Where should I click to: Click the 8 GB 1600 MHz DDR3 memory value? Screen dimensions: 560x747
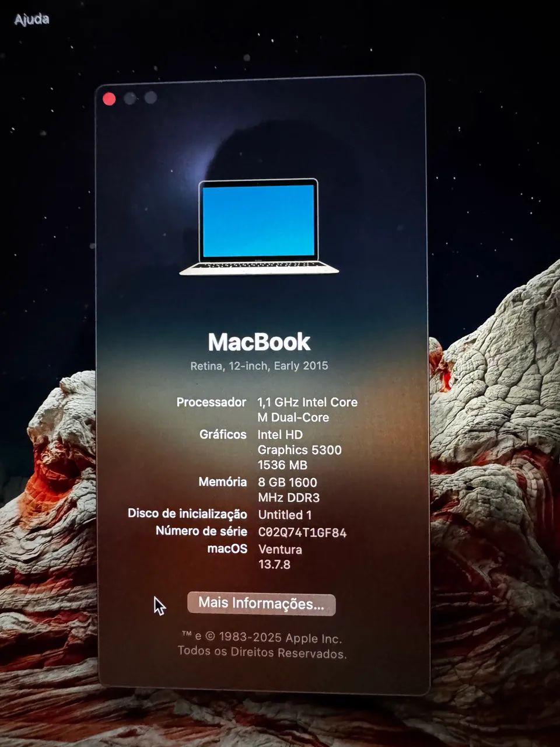coord(288,490)
